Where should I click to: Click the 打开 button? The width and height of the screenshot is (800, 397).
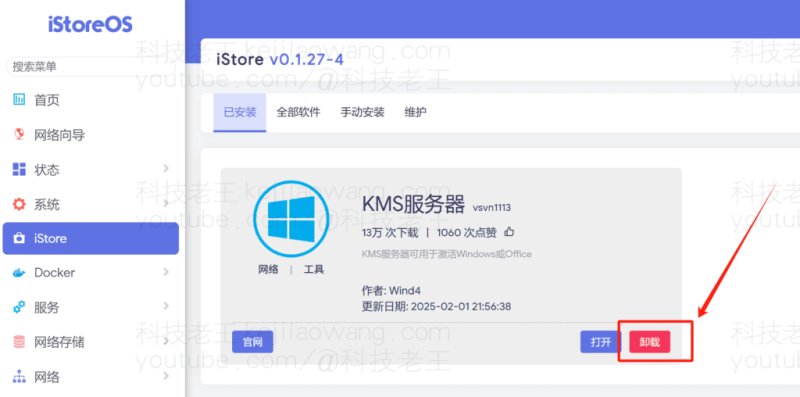tap(601, 342)
